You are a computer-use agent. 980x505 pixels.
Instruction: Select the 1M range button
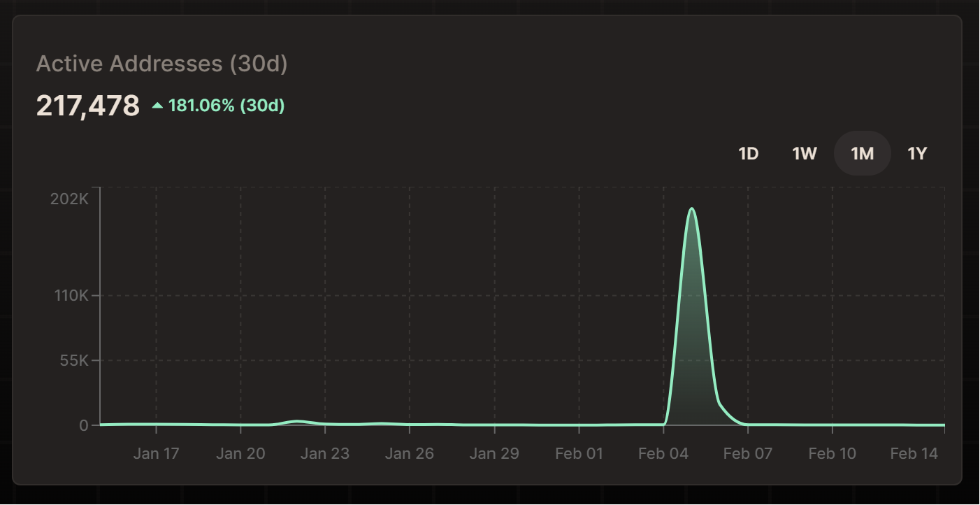pyautogui.click(x=863, y=153)
